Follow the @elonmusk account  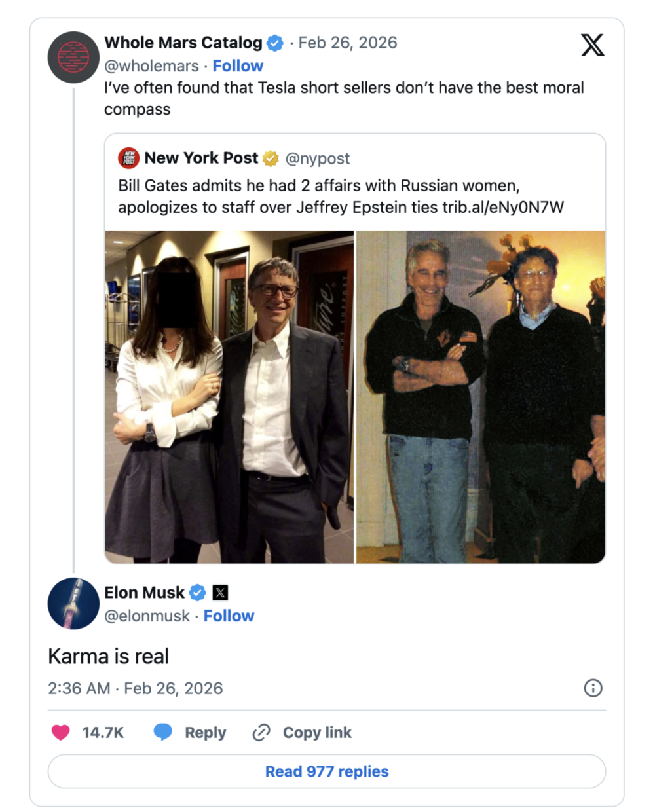pos(229,616)
